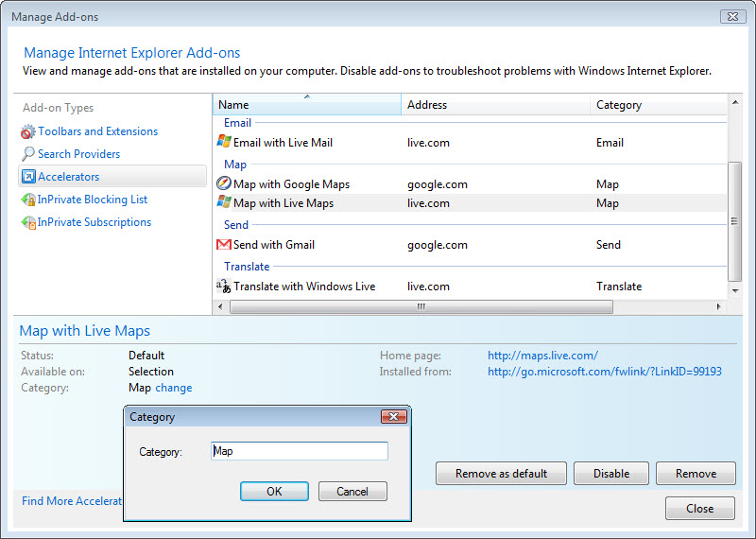Select the Map with Google Maps row
This screenshot has height=539, width=756.
(470, 183)
